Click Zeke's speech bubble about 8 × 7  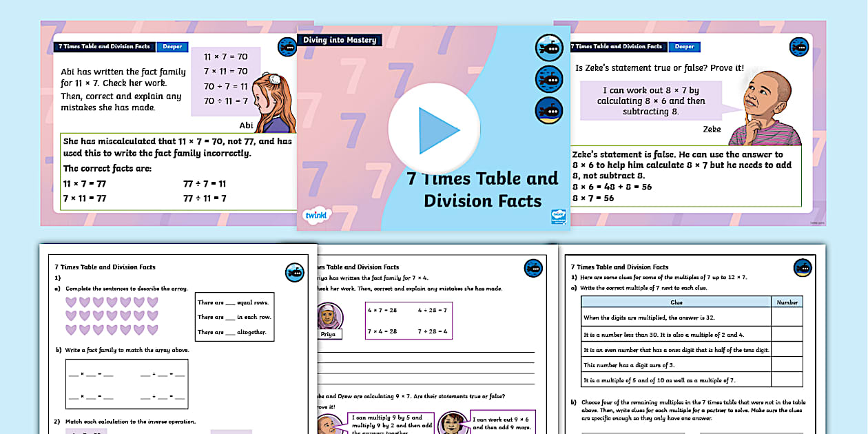point(650,101)
